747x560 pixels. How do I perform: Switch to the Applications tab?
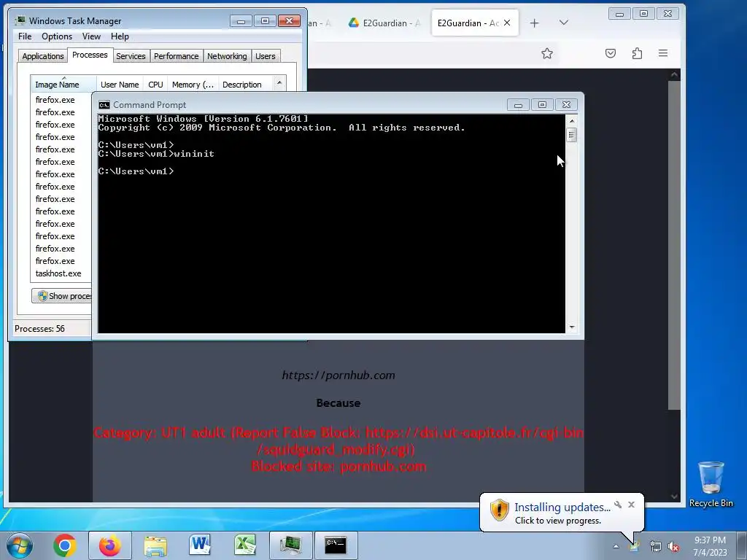pyautogui.click(x=43, y=56)
